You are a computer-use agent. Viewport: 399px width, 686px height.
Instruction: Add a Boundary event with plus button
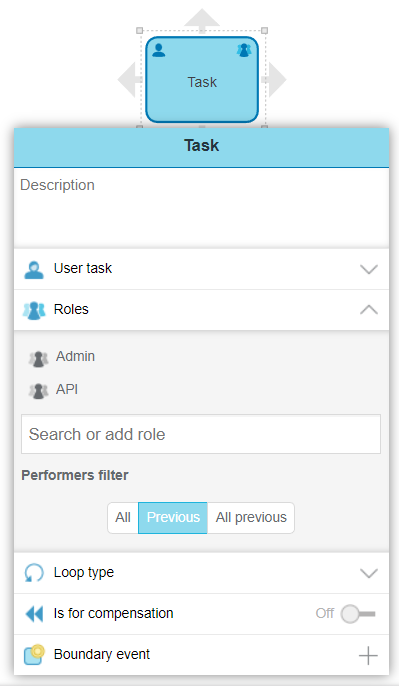(368, 655)
